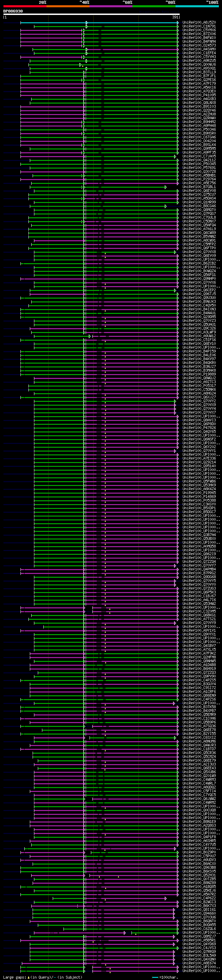Select hit UniRef100_Q95140

coord(199,467)
